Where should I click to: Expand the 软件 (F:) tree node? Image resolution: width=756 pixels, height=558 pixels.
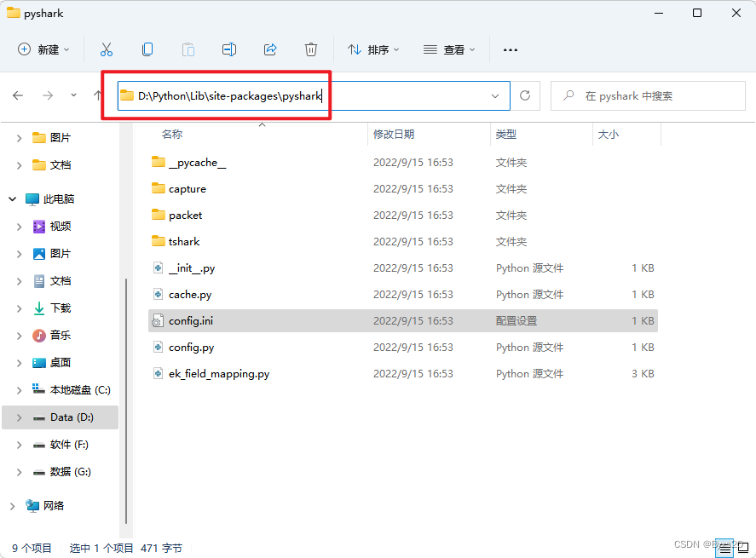click(x=19, y=445)
